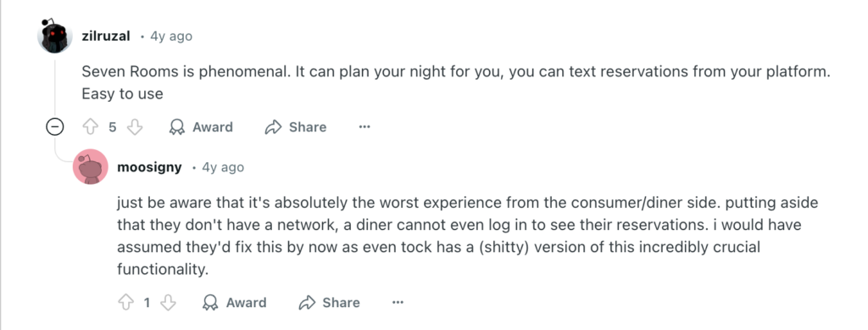Click the Share arrow icon on zilruzal's comment
868x330 pixels.
click(x=274, y=127)
